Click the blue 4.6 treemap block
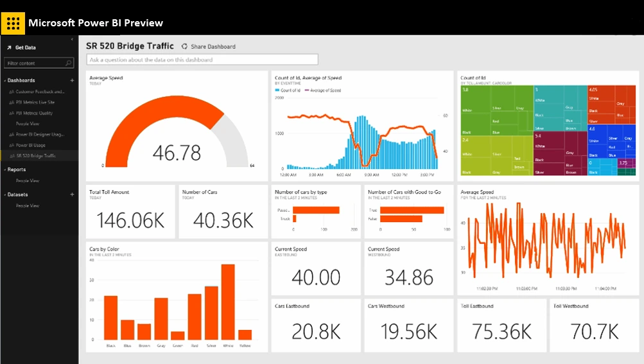This screenshot has height=364, width=644. coord(611,141)
